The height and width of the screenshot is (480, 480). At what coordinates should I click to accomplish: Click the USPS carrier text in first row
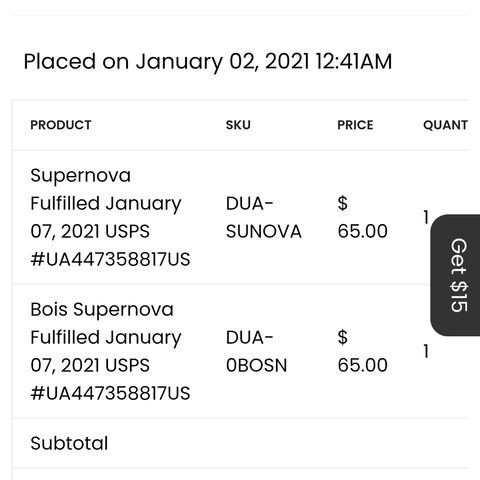pos(127,231)
